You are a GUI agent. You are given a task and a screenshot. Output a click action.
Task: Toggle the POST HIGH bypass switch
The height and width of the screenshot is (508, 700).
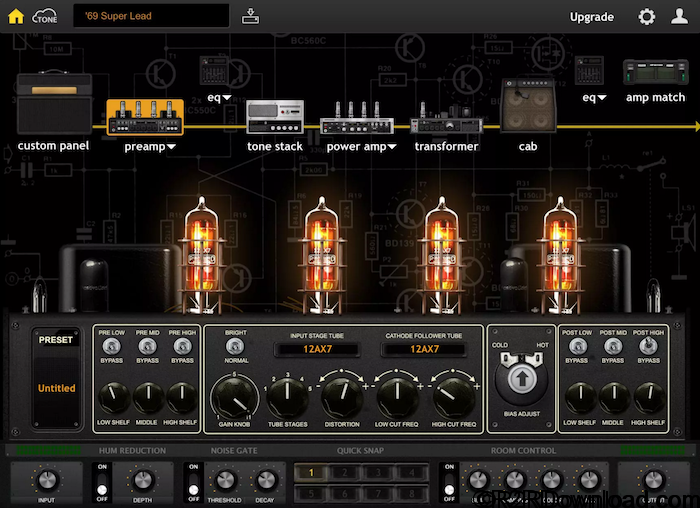pyautogui.click(x=648, y=346)
